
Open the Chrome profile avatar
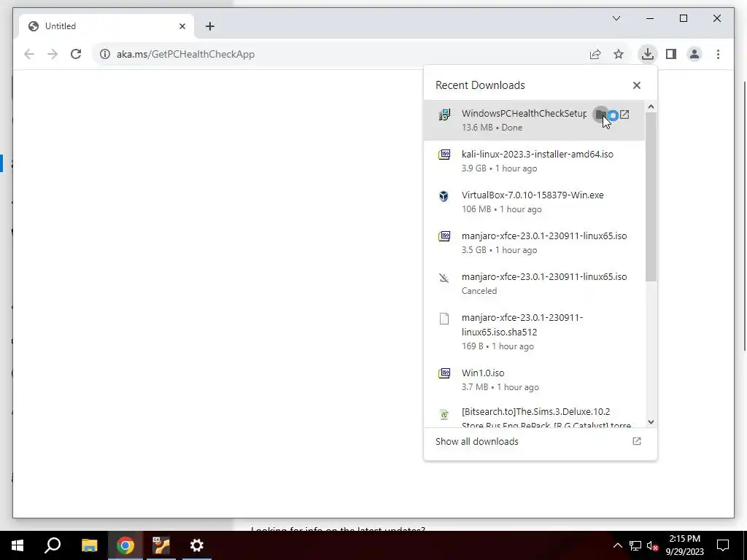coord(694,54)
